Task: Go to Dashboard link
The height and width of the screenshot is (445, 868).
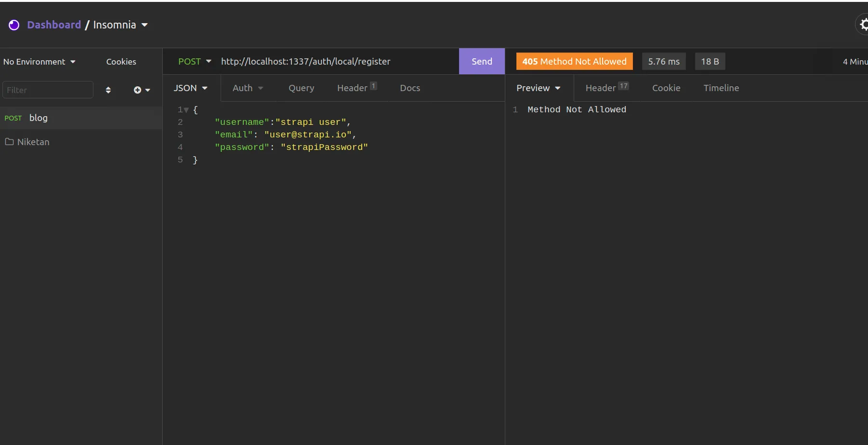Action: [x=54, y=25]
